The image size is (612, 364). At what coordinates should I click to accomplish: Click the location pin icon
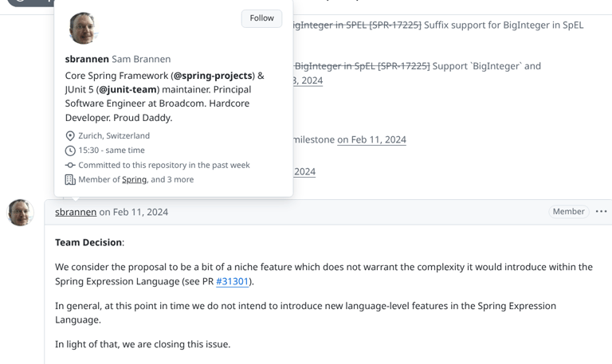(70, 136)
